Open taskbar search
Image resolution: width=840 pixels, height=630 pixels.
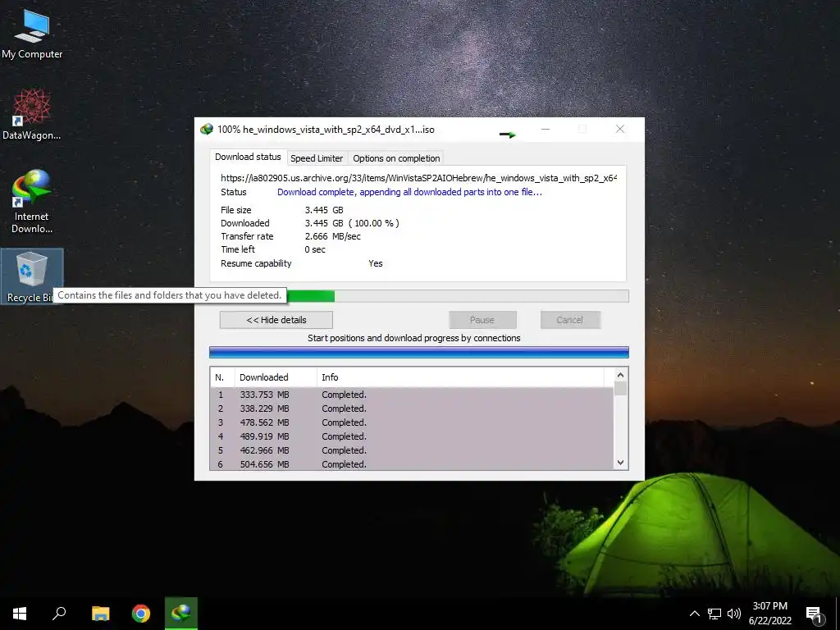pyautogui.click(x=59, y=614)
